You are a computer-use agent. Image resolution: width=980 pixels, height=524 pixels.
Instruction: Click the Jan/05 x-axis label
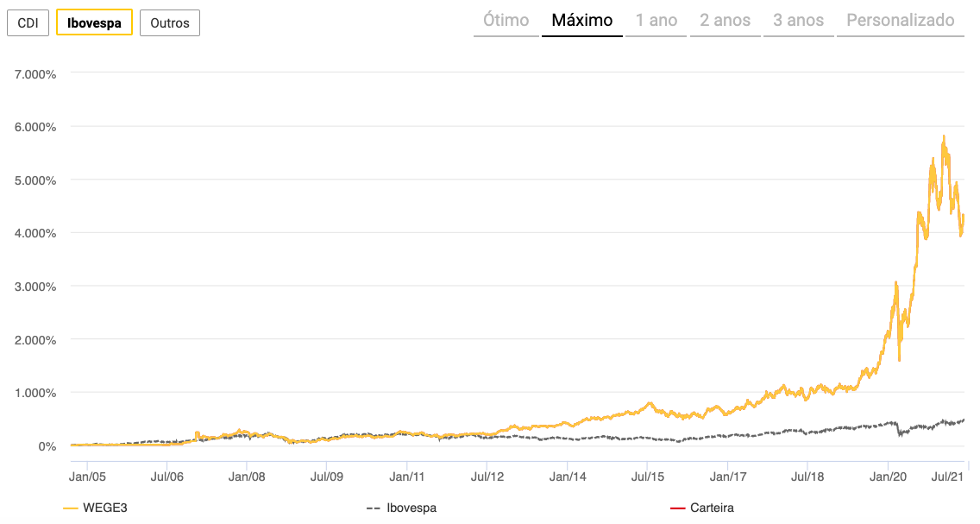tap(87, 475)
